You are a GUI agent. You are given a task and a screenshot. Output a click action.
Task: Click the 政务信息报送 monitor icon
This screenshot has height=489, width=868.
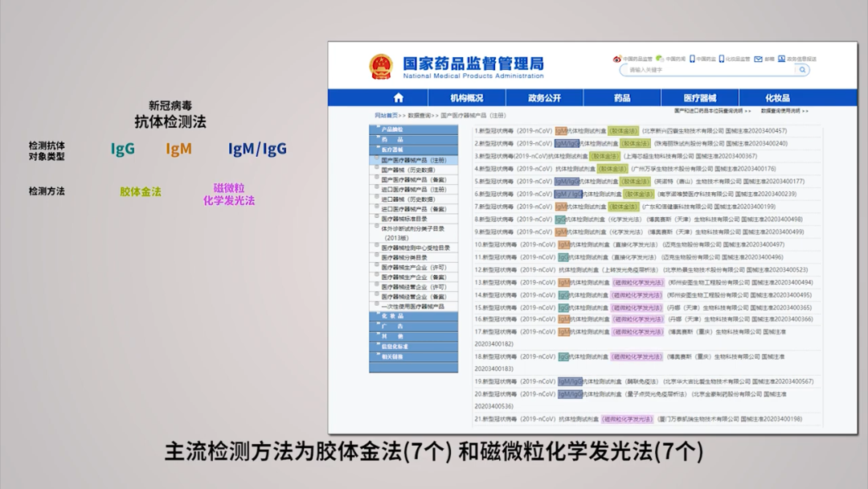pyautogui.click(x=780, y=59)
